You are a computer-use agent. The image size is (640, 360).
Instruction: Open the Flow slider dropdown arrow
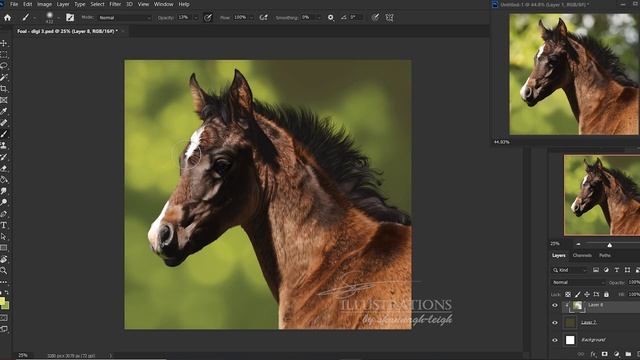pyautogui.click(x=251, y=18)
